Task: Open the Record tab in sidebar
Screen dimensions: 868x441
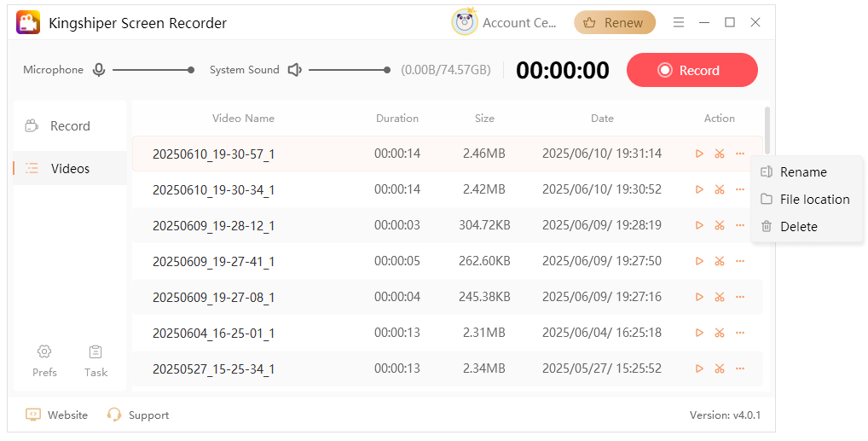Action: click(x=70, y=125)
